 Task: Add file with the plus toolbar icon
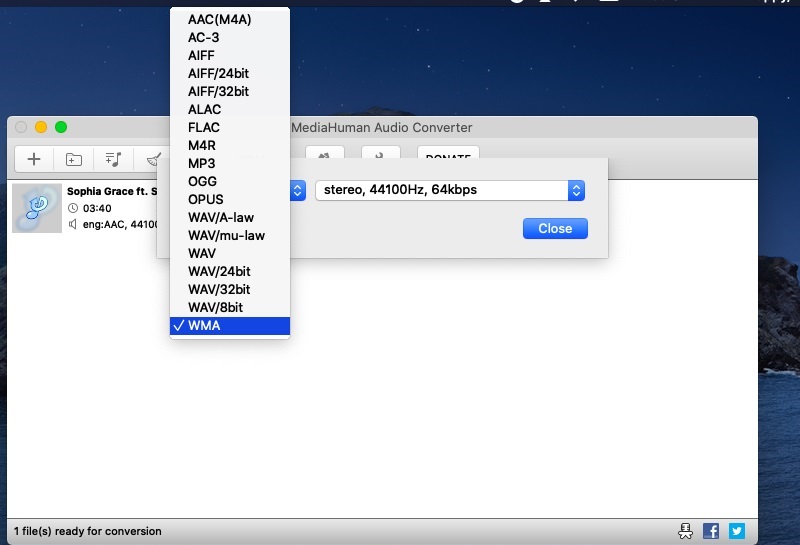[34, 159]
